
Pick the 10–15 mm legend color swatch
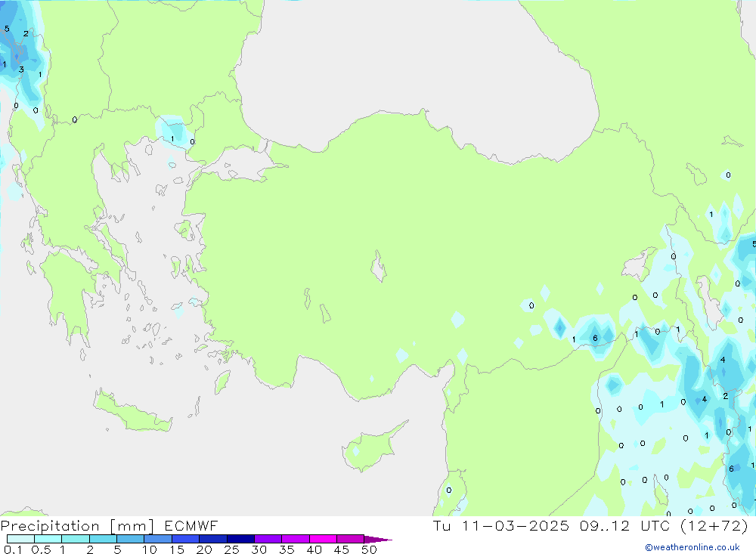158,539
